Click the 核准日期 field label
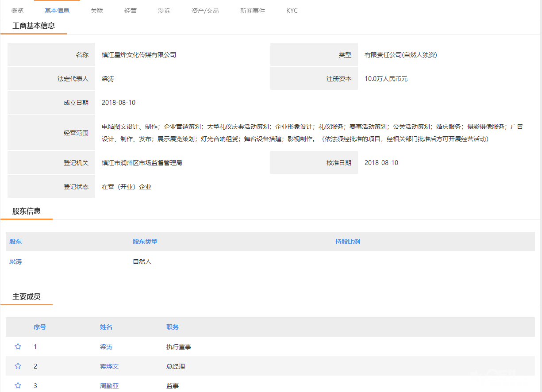The height and width of the screenshot is (392, 542). pos(339,163)
